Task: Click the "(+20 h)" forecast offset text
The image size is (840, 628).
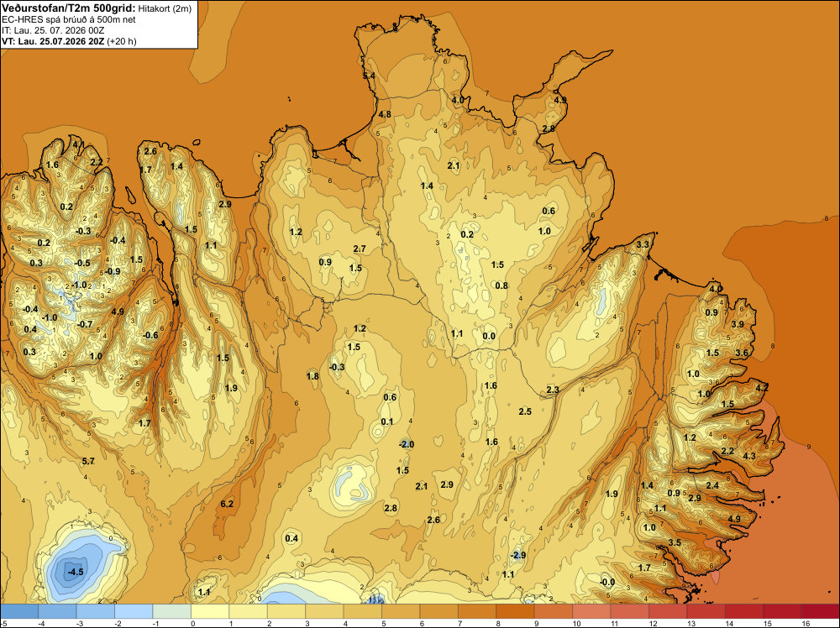Action: [x=122, y=41]
